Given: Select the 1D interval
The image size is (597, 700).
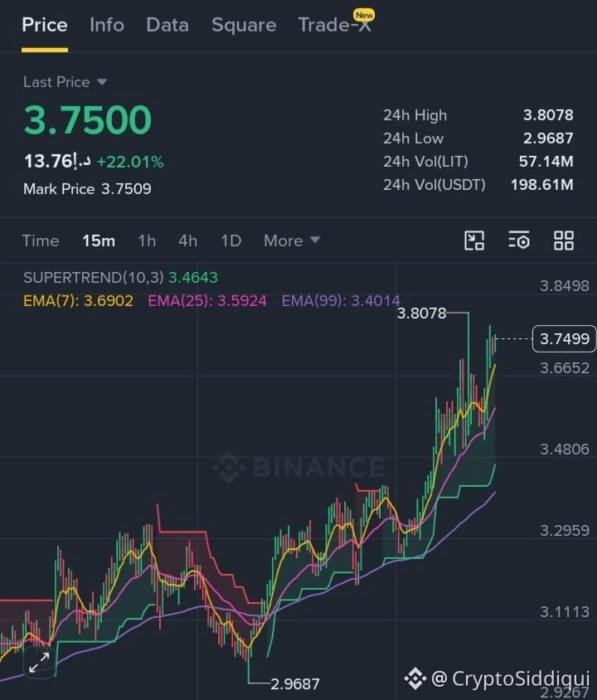Looking at the screenshot, I should (231, 241).
